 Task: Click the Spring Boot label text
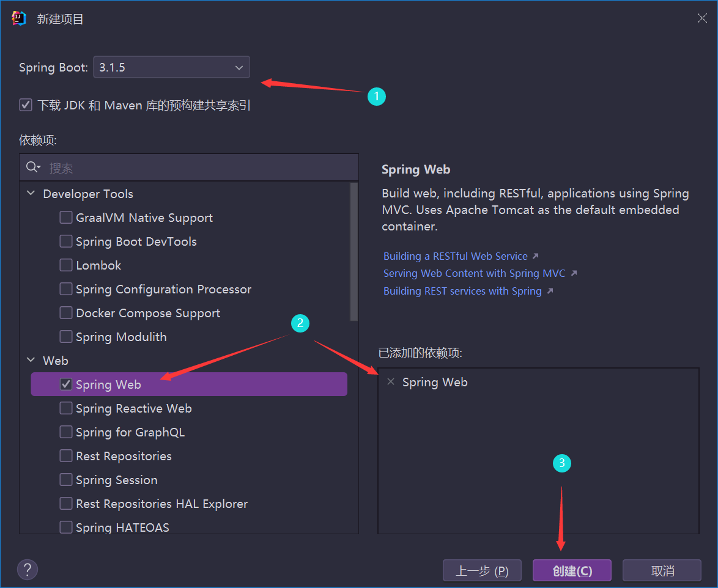pos(53,67)
